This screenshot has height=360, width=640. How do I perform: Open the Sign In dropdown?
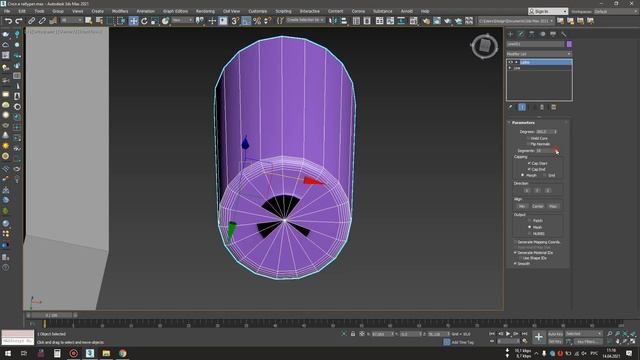tap(548, 11)
